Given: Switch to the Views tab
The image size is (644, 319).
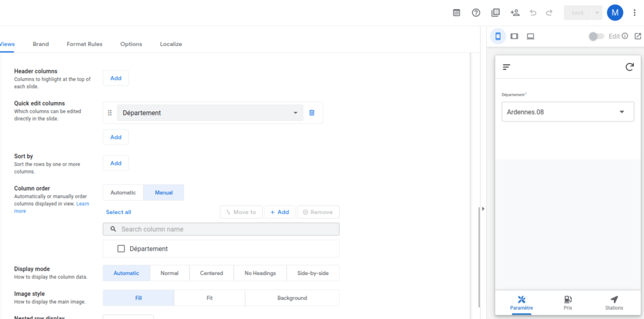Looking at the screenshot, I should (7, 44).
